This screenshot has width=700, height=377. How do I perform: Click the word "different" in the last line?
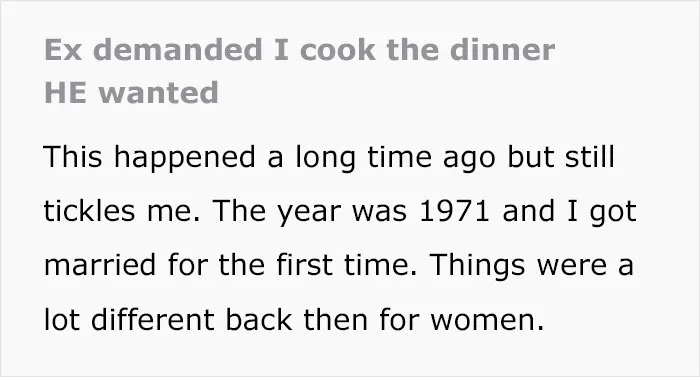click(153, 319)
